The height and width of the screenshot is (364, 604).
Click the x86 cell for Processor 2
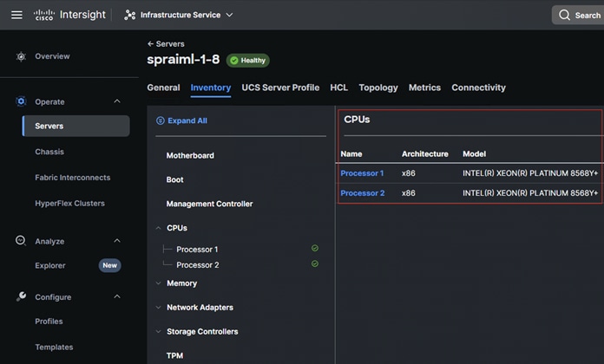pos(409,193)
